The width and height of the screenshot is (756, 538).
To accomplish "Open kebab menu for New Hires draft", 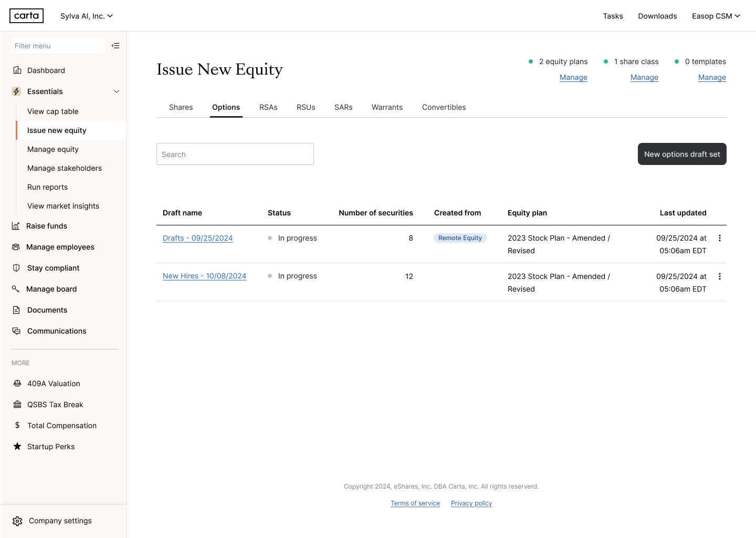I will click(719, 276).
